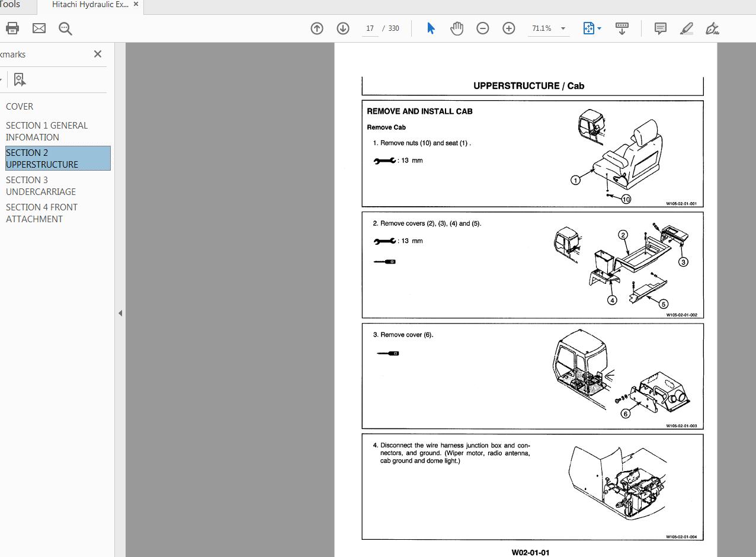Click the page number field showing 17
Screen dimensions: 756x557
click(x=370, y=28)
